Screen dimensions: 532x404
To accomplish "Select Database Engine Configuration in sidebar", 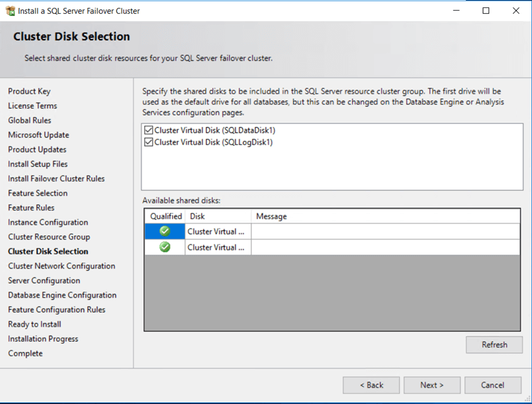I will pos(62,295).
